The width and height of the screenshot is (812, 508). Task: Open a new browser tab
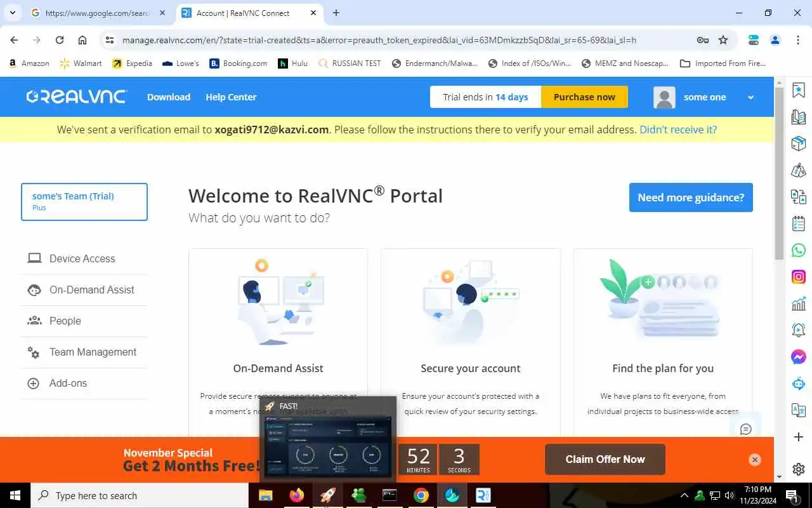click(x=336, y=13)
